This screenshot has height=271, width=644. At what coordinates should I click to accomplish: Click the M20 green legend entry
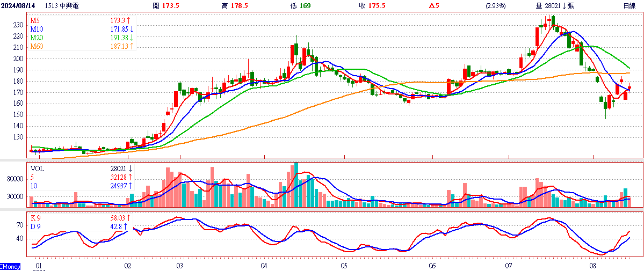point(82,38)
